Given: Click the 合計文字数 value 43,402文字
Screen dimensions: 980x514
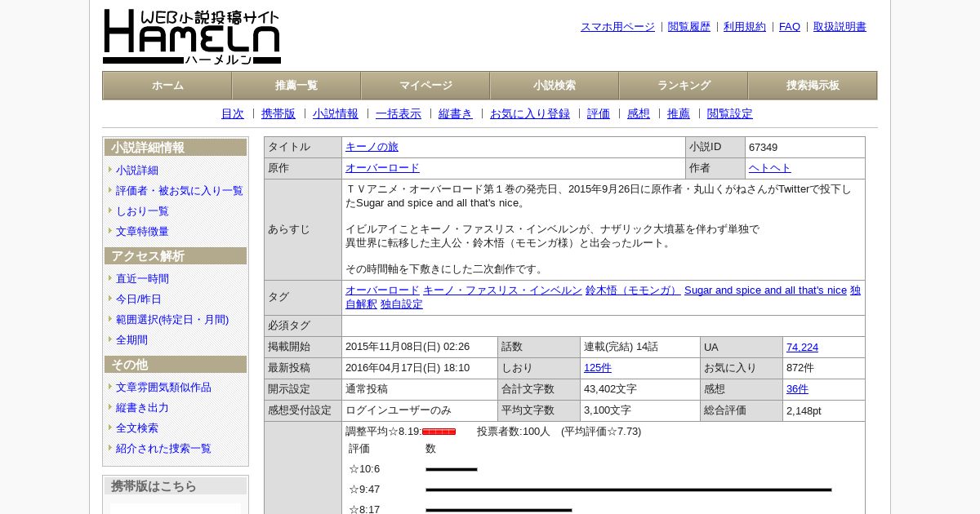Looking at the screenshot, I should (x=610, y=389).
